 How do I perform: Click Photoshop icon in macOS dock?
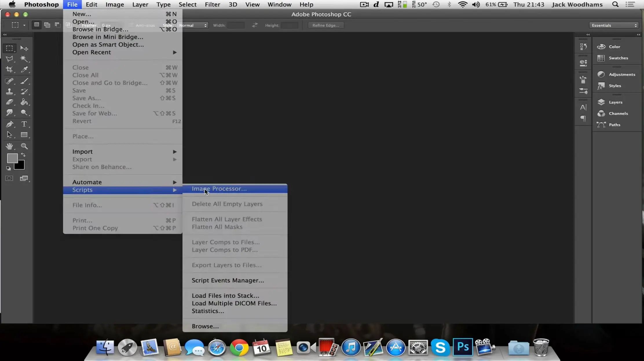(462, 347)
